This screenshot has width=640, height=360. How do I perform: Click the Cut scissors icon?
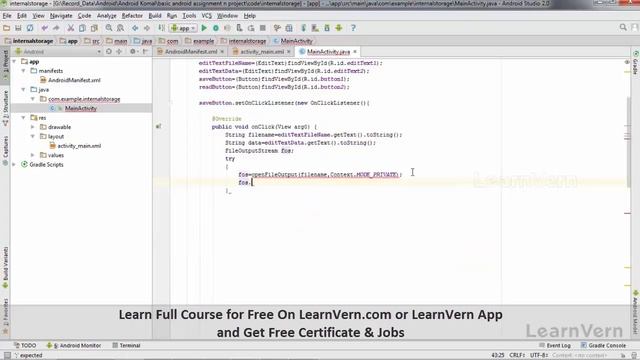click(71, 28)
